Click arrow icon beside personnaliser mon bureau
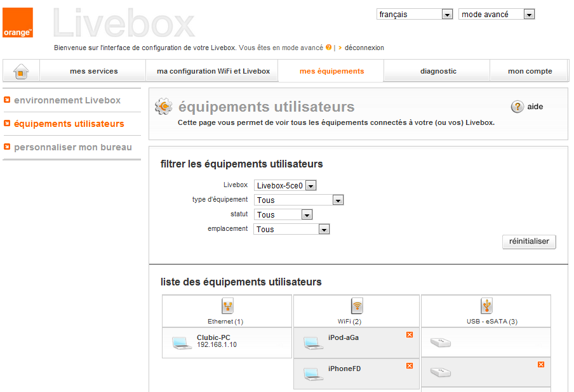574x392 pixels. click(7, 147)
